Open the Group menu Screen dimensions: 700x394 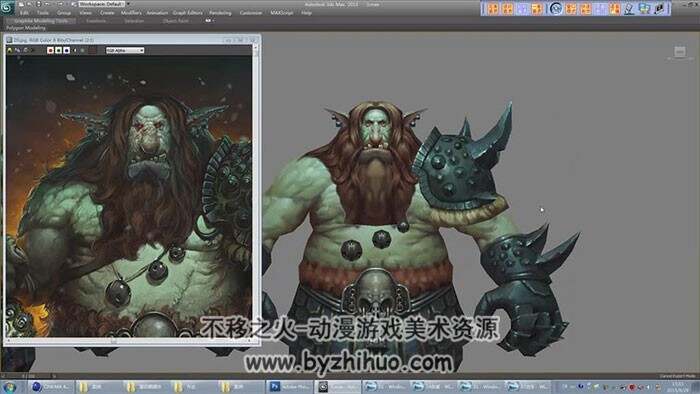pyautogui.click(x=64, y=13)
